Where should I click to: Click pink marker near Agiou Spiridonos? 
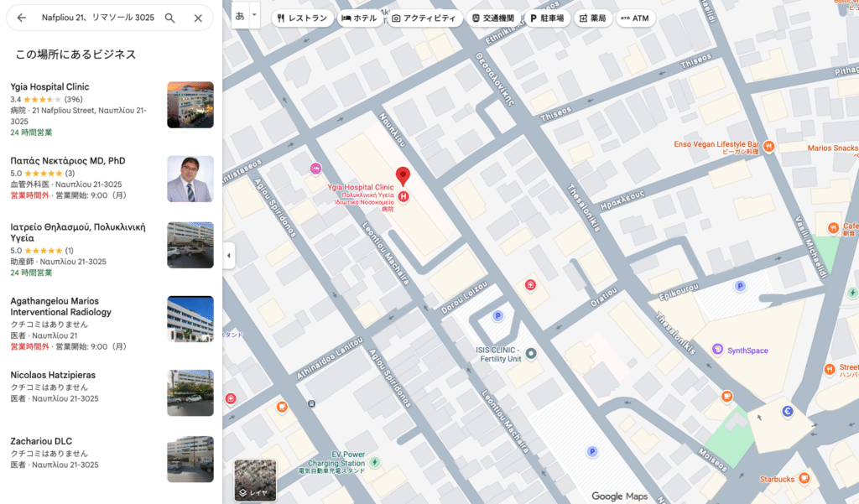(315, 169)
